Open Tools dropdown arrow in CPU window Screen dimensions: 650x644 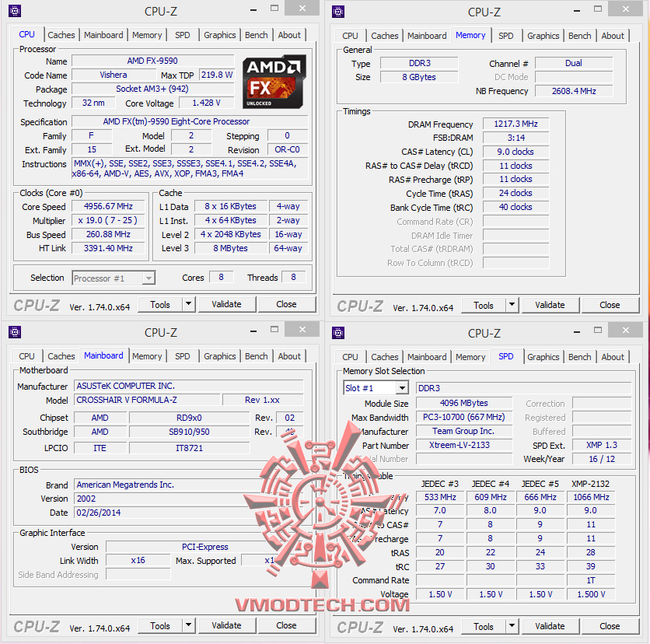pos(189,304)
